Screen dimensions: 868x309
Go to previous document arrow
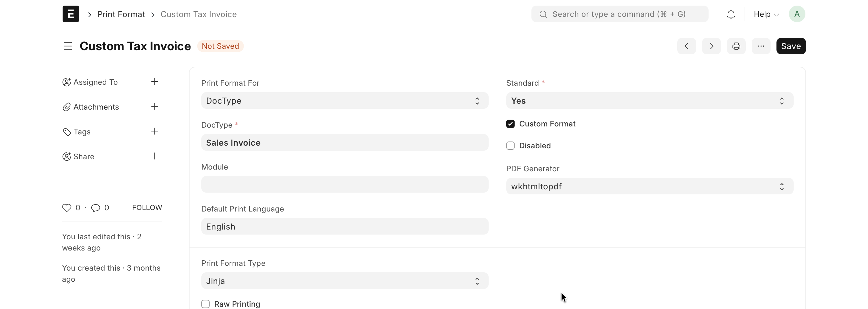pos(686,46)
